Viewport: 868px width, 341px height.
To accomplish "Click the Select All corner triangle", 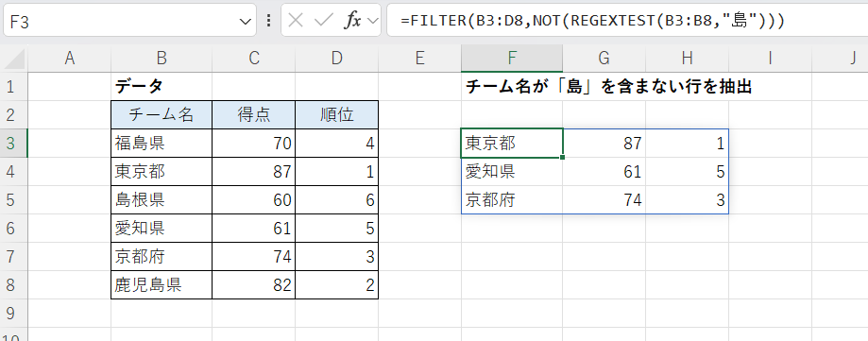I will point(14,59).
